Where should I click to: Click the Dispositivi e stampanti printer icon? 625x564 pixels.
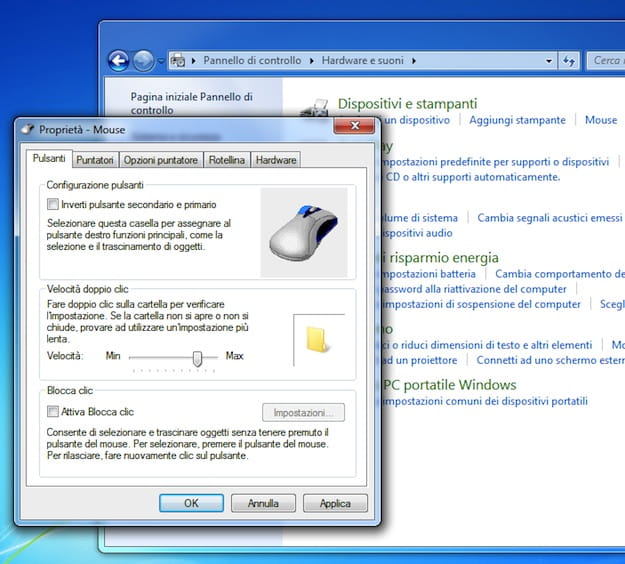pyautogui.click(x=316, y=106)
